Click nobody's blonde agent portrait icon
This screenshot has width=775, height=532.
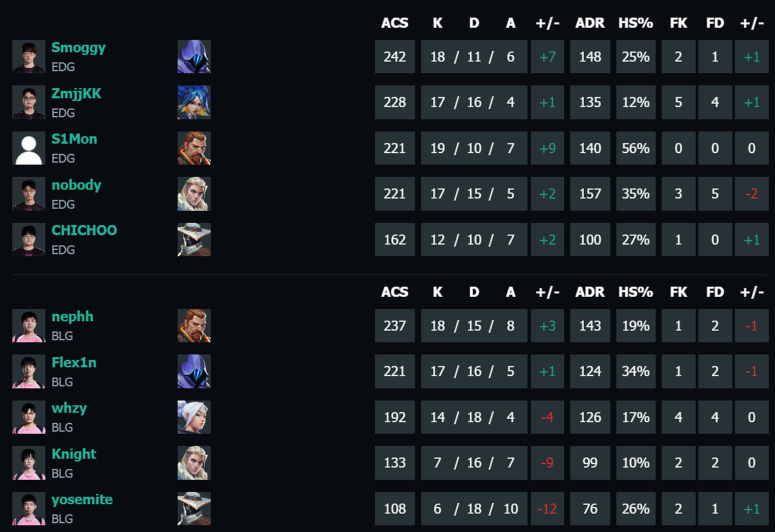coord(194,194)
